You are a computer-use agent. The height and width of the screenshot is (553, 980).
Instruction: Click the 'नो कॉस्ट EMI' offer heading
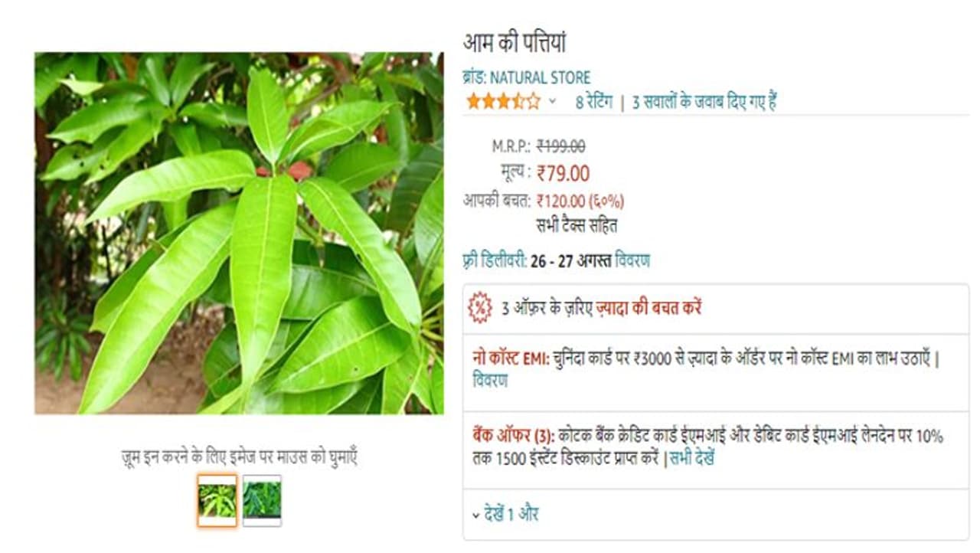[511, 358]
